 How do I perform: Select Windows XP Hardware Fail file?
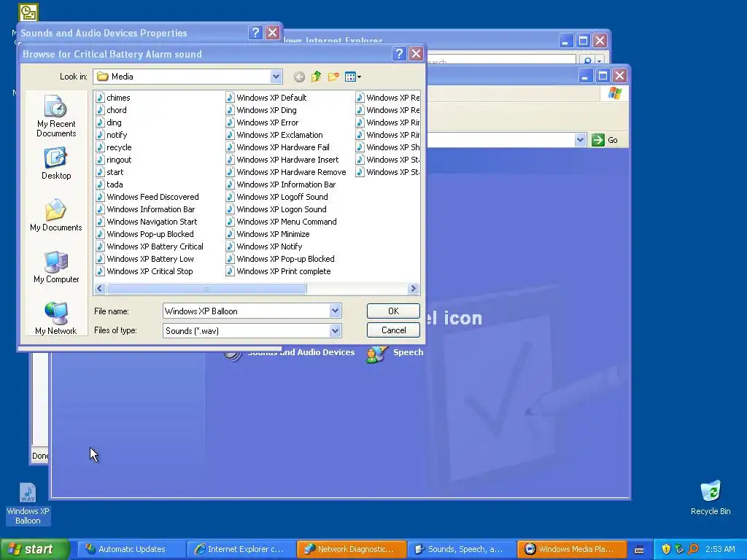pos(278,147)
